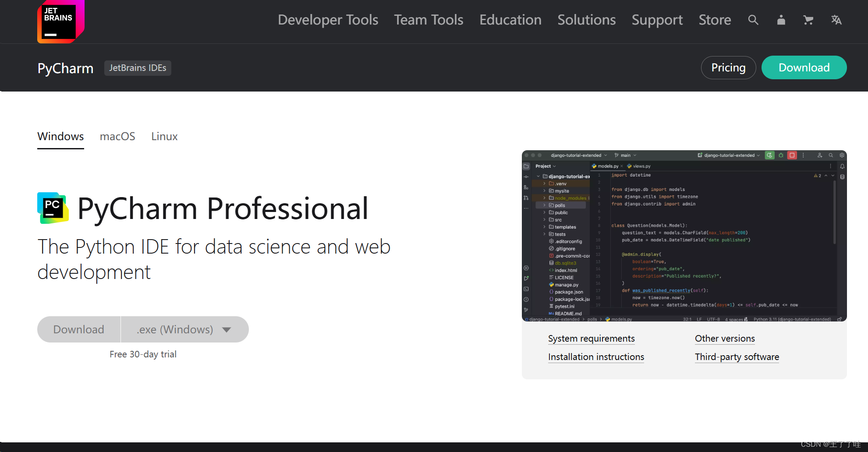Click the green Download button in header
This screenshot has height=452, width=868.
(x=804, y=67)
